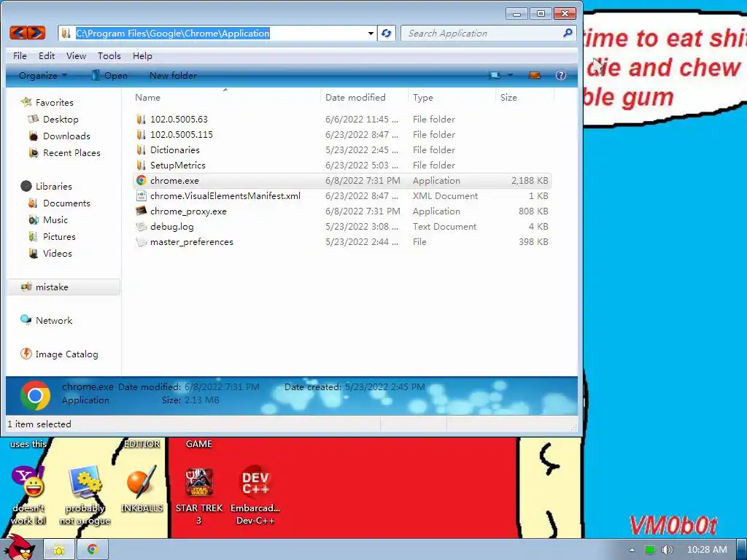Select the debug.log file icon
The width and height of the screenshot is (747, 560).
click(x=141, y=227)
